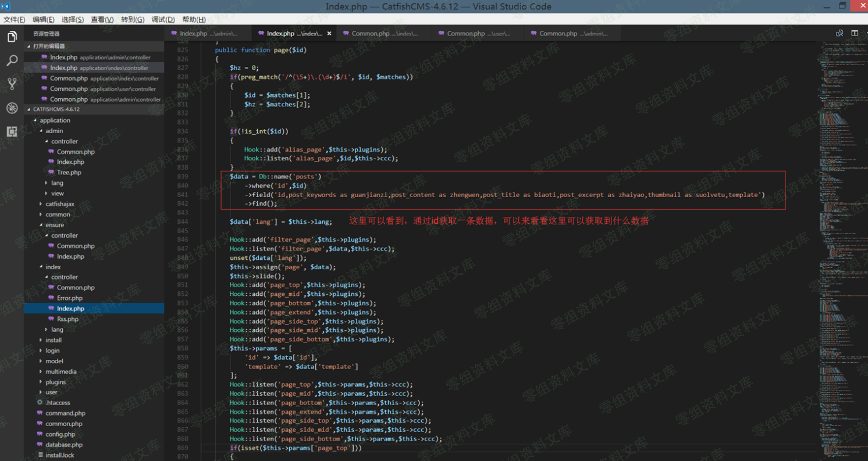Screen dimensions: 868x461
Task: Click the VS Code logo in title bar
Action: click(x=6, y=6)
